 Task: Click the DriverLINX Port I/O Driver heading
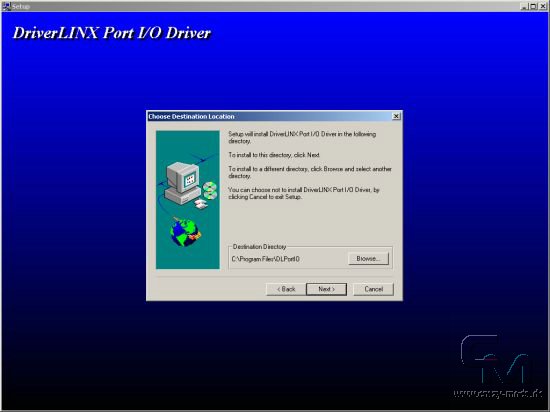pos(112,33)
